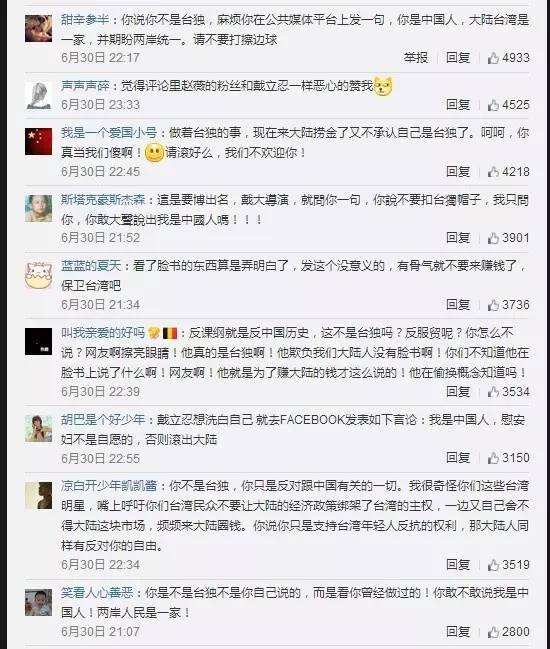Reply to 甜辛参半's comment via 回复

(x=458, y=58)
